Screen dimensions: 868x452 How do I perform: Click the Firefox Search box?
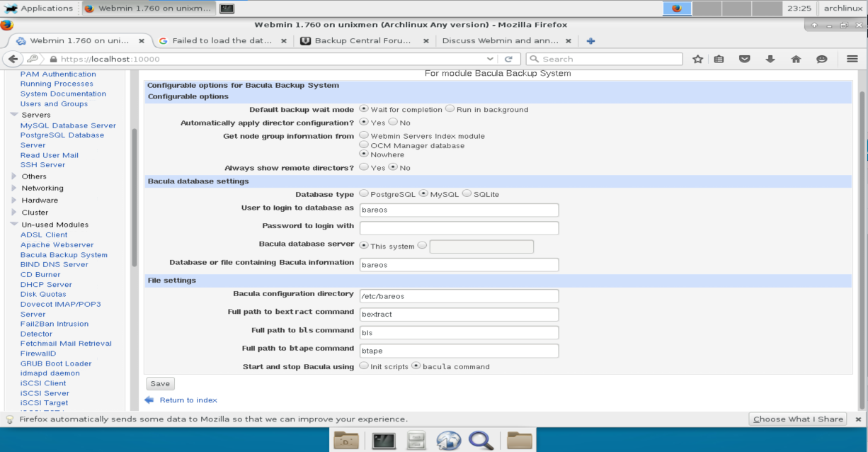(x=604, y=59)
